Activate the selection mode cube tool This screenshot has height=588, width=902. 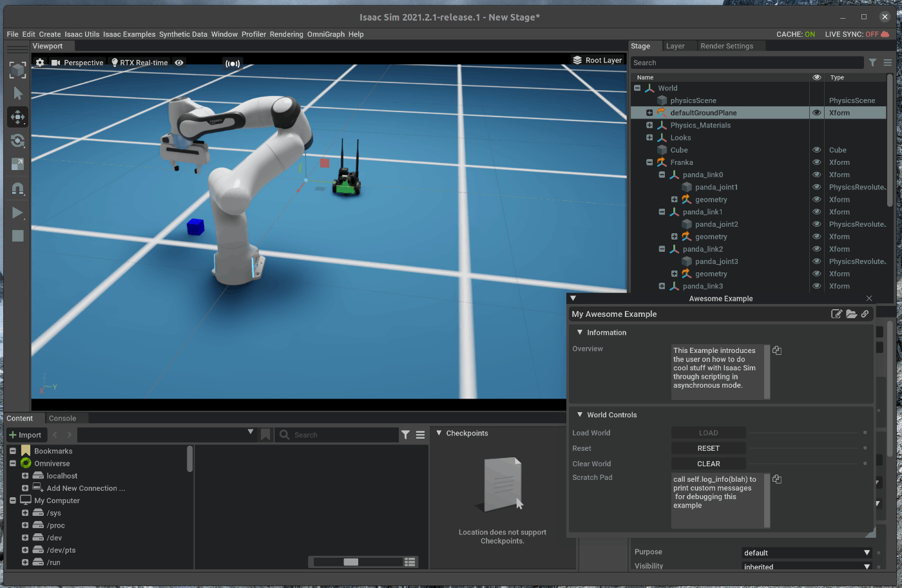[17, 70]
